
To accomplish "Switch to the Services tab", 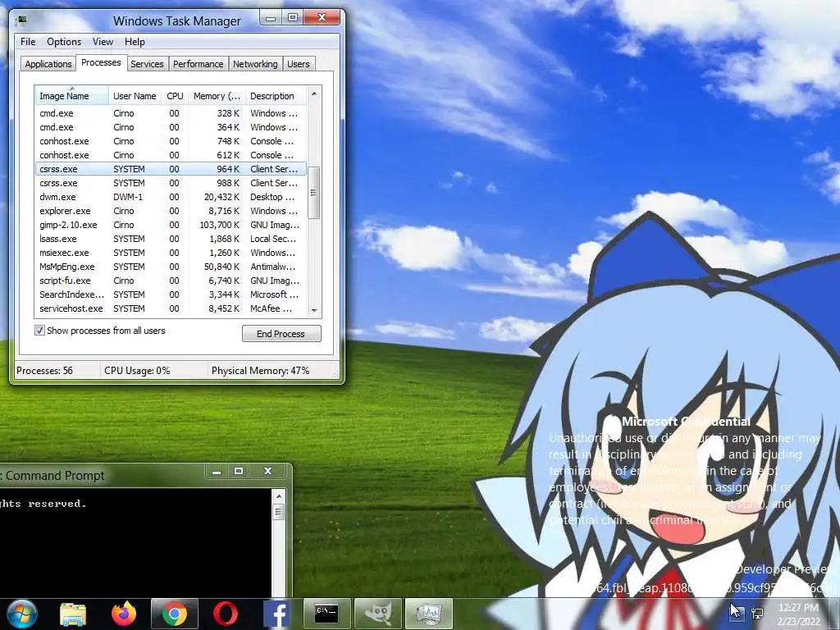I will [x=147, y=64].
